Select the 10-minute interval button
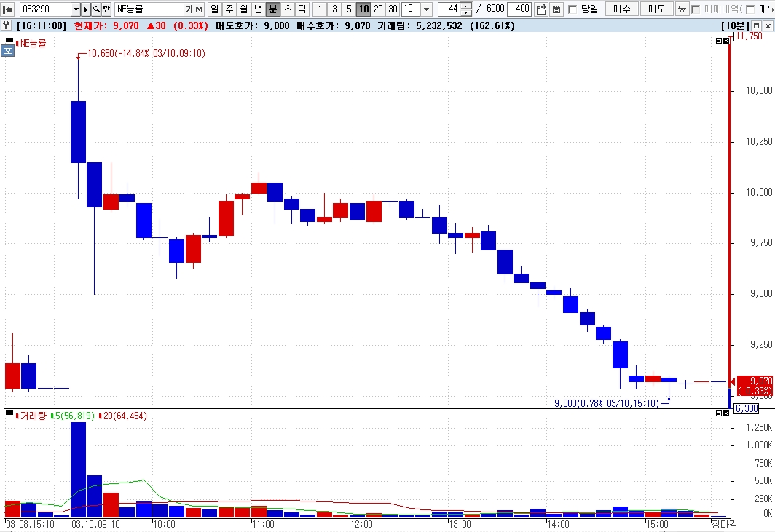 pyautogui.click(x=363, y=9)
